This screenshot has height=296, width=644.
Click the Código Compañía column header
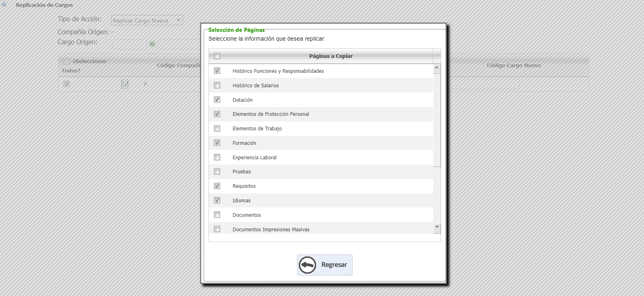[x=179, y=66]
